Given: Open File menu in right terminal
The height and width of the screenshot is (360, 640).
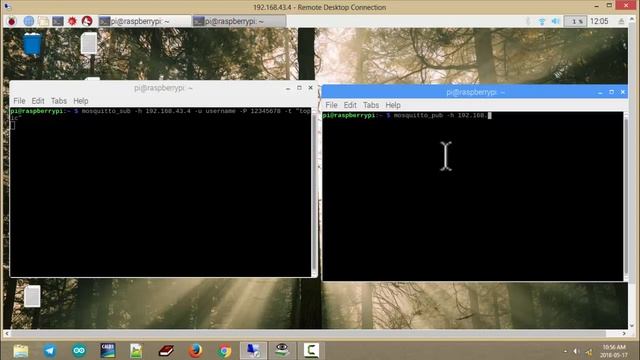Looking at the screenshot, I should (x=331, y=105).
